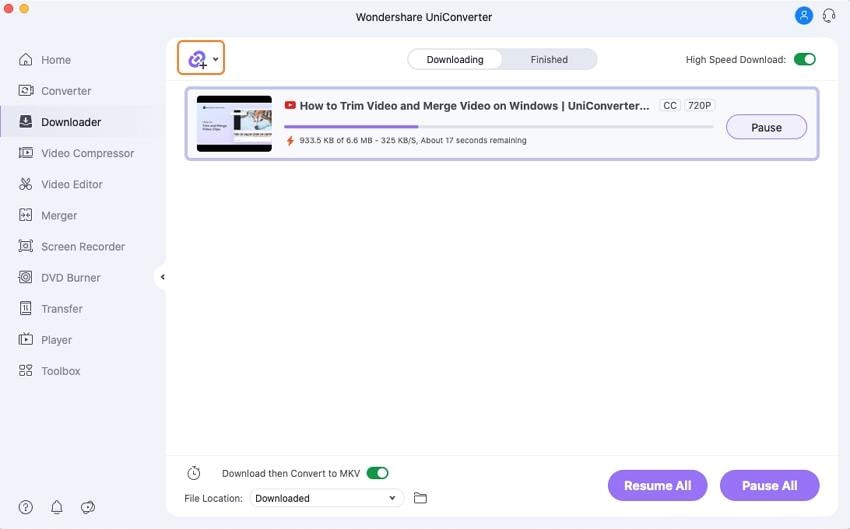Screen dimensions: 850x529
Task: Click the Downloader label in sidebar
Action: pyautogui.click(x=71, y=122)
